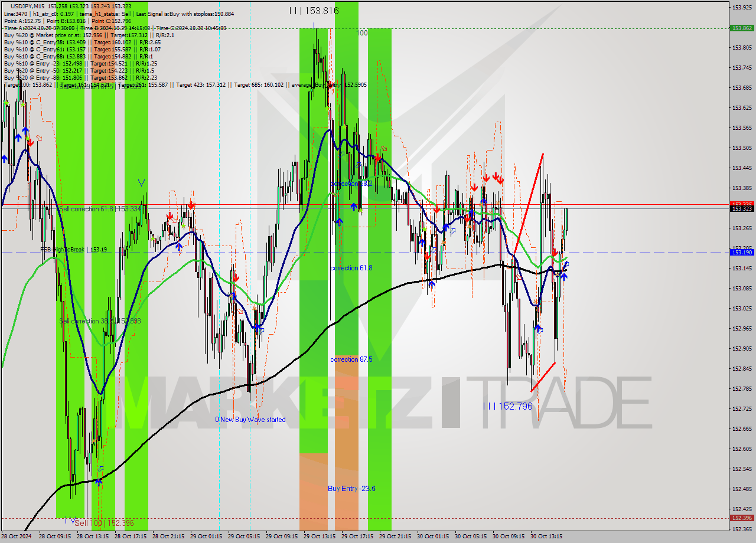The width and height of the screenshot is (756, 543).
Task: Select the 'Buy %20 @ Entry -88: 151.806' line
Action: coord(80,77)
